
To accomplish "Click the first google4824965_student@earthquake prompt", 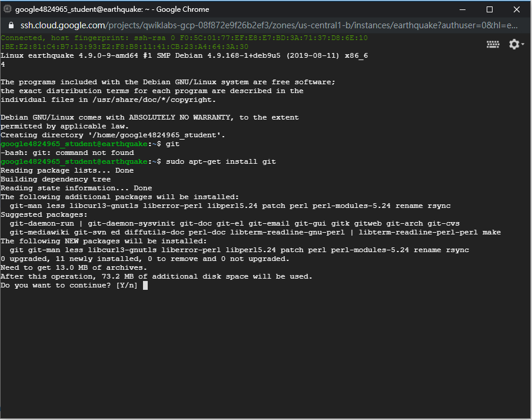I will pos(81,144).
